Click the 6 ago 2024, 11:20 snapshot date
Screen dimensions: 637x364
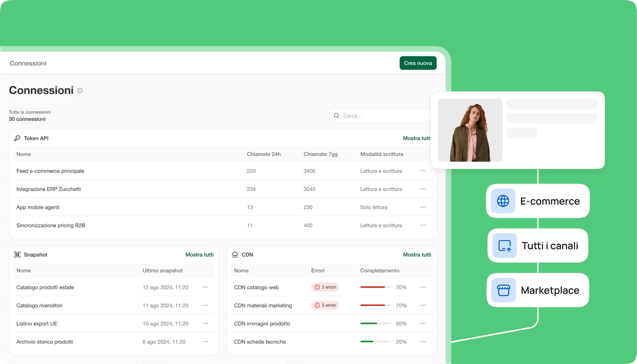(164, 342)
